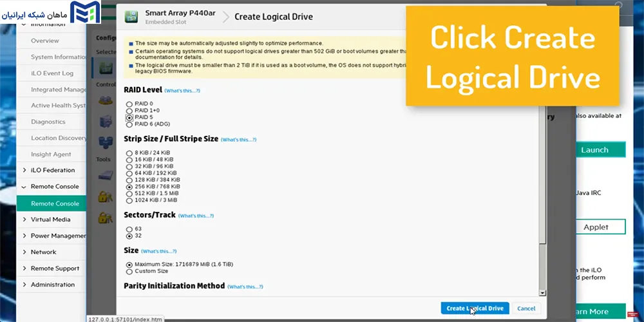
Task: Click the blue drives icon under Controller section
Action: pyautogui.click(x=106, y=142)
